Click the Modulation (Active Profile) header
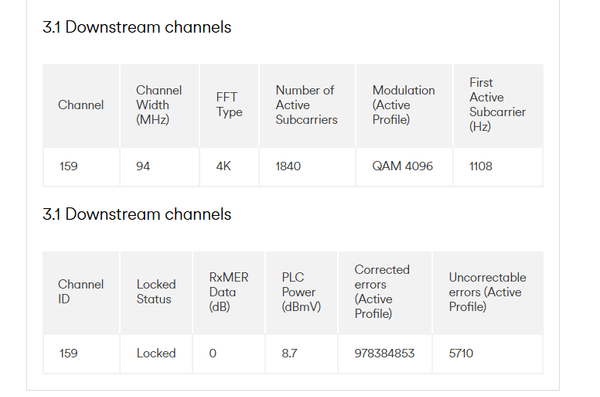The image size is (600, 397). [404, 105]
